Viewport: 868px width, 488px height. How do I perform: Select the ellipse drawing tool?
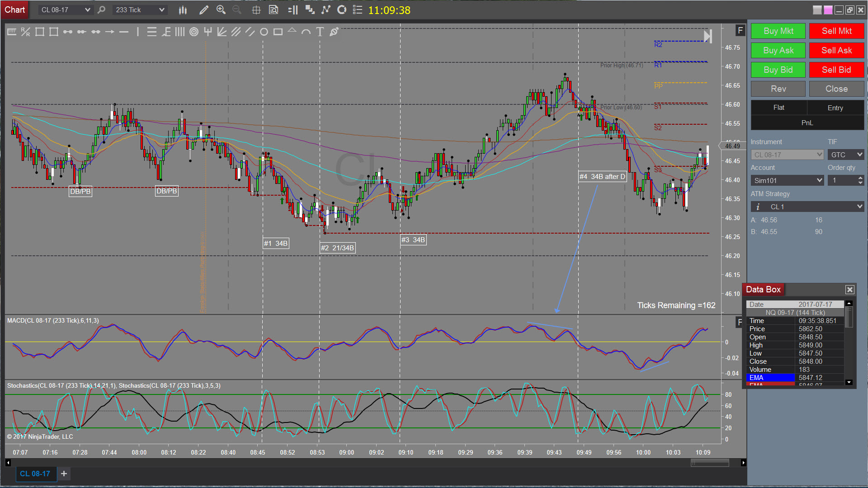click(264, 32)
